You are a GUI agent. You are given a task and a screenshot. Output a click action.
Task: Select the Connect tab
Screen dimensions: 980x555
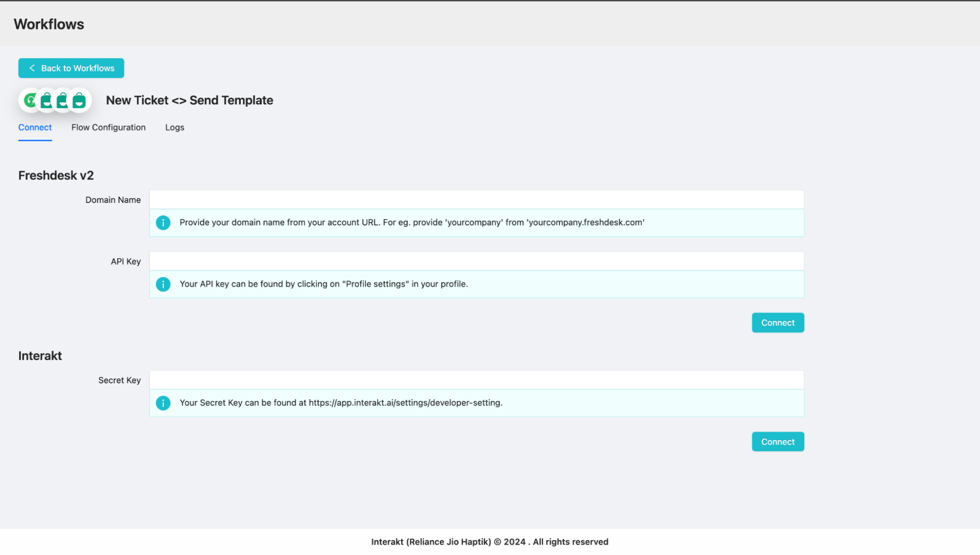click(x=34, y=127)
